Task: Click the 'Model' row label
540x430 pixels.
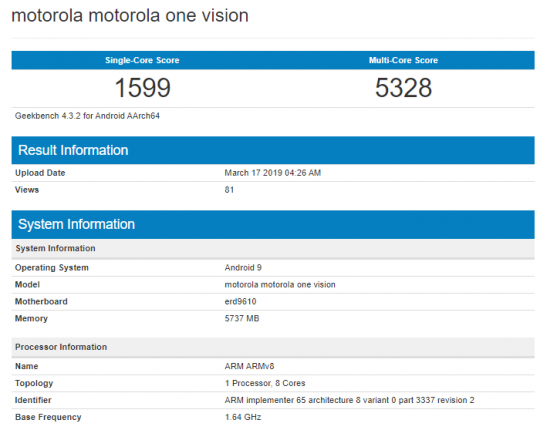Action: (x=27, y=285)
